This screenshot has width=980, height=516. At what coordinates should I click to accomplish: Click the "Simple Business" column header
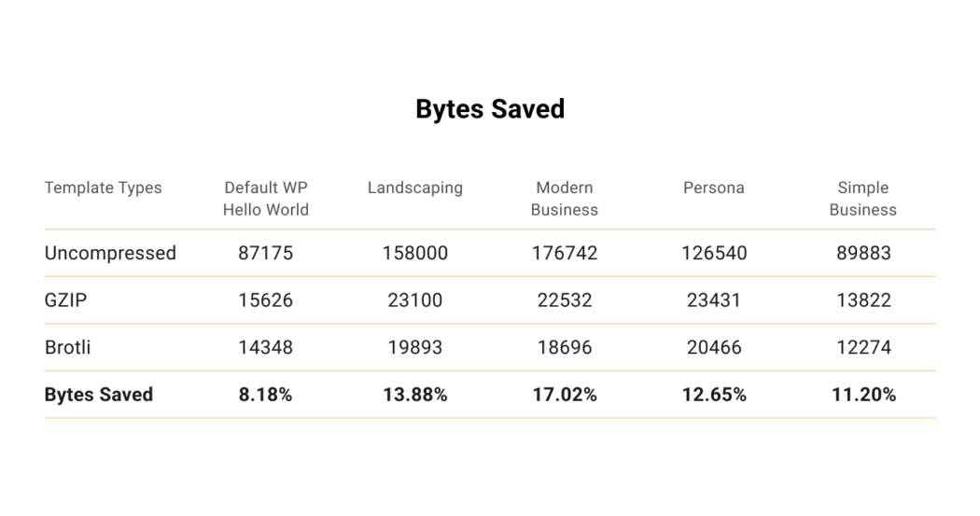click(863, 199)
